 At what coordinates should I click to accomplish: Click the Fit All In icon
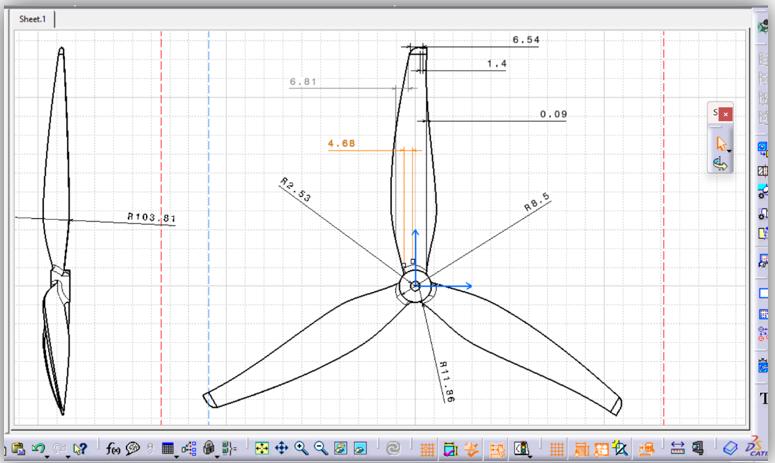click(x=262, y=448)
